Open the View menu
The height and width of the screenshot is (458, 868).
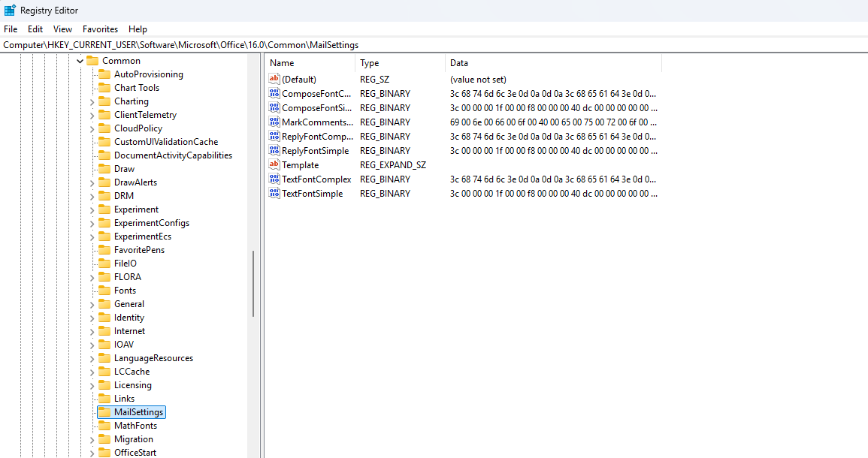(x=62, y=29)
